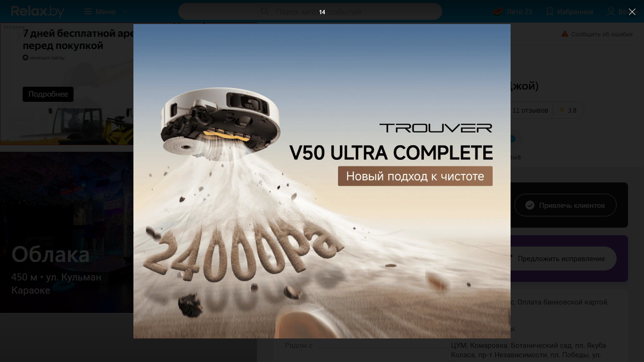This screenshot has width=644, height=362.
Task: Click the 450 м • ул. Кульман text
Action: click(56, 277)
